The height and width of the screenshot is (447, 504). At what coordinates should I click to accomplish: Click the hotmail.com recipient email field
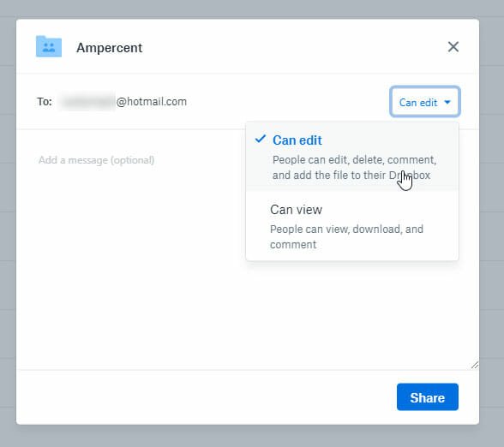pyautogui.click(x=123, y=102)
